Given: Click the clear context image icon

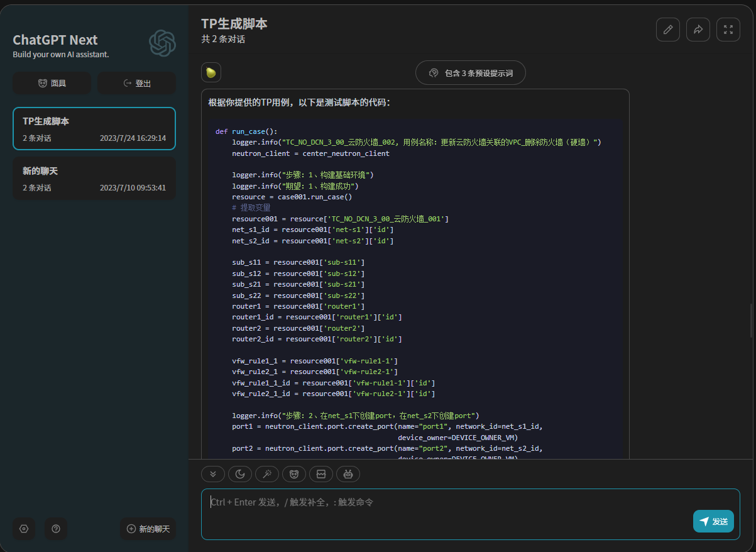Looking at the screenshot, I should pos(321,474).
